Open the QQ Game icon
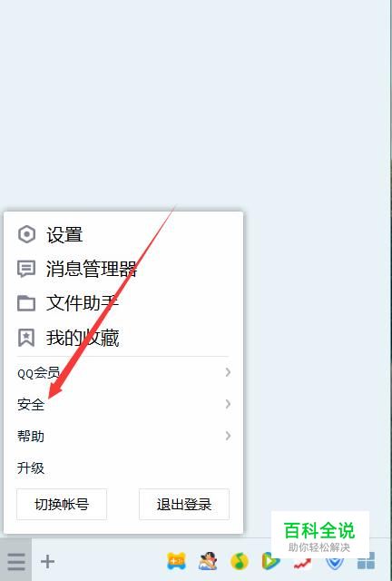 [177, 561]
